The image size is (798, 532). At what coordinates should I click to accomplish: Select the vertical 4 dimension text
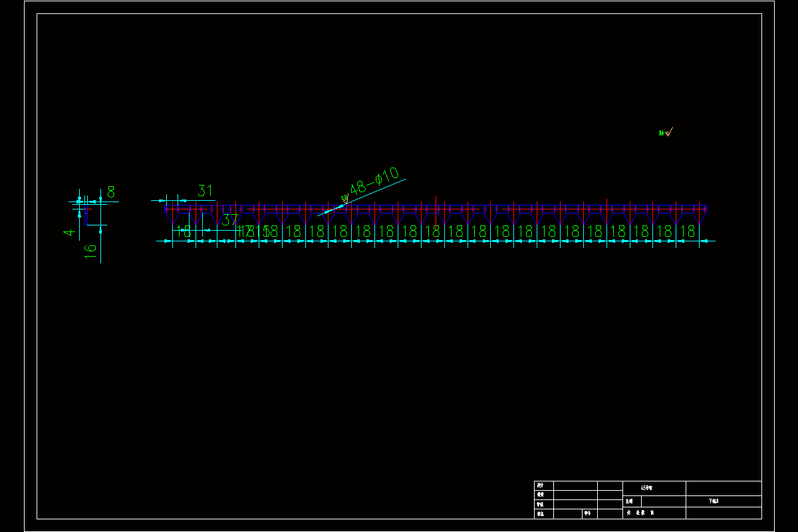point(69,232)
